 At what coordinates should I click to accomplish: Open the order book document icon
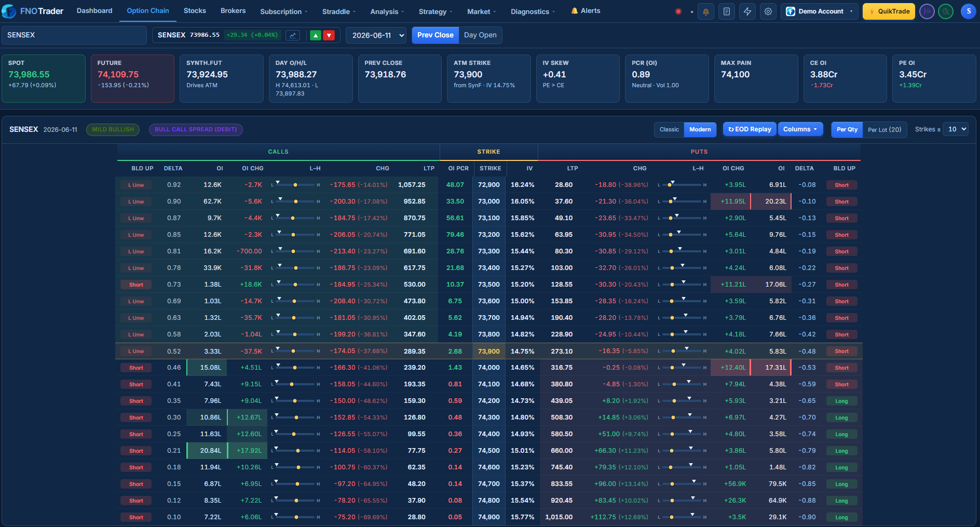[727, 11]
